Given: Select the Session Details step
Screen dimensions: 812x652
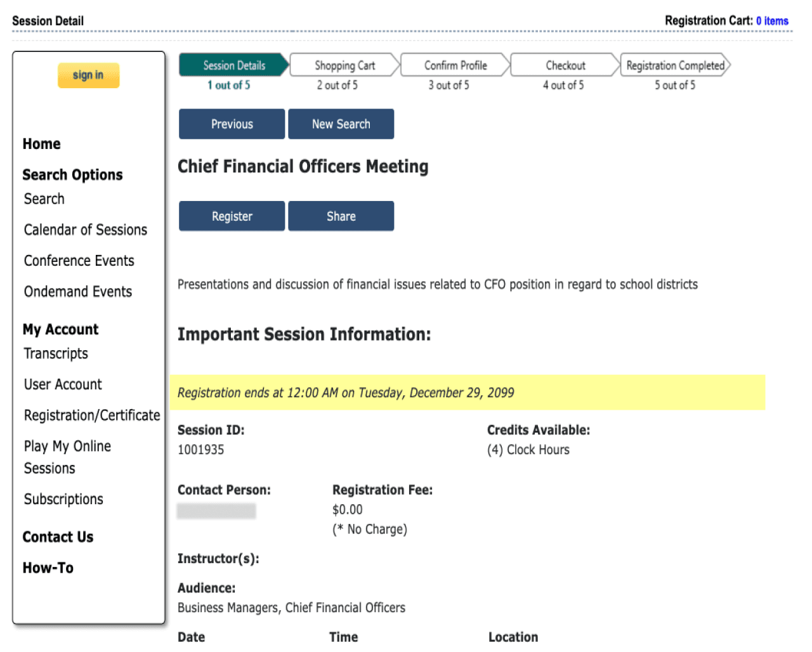Looking at the screenshot, I should tap(234, 65).
